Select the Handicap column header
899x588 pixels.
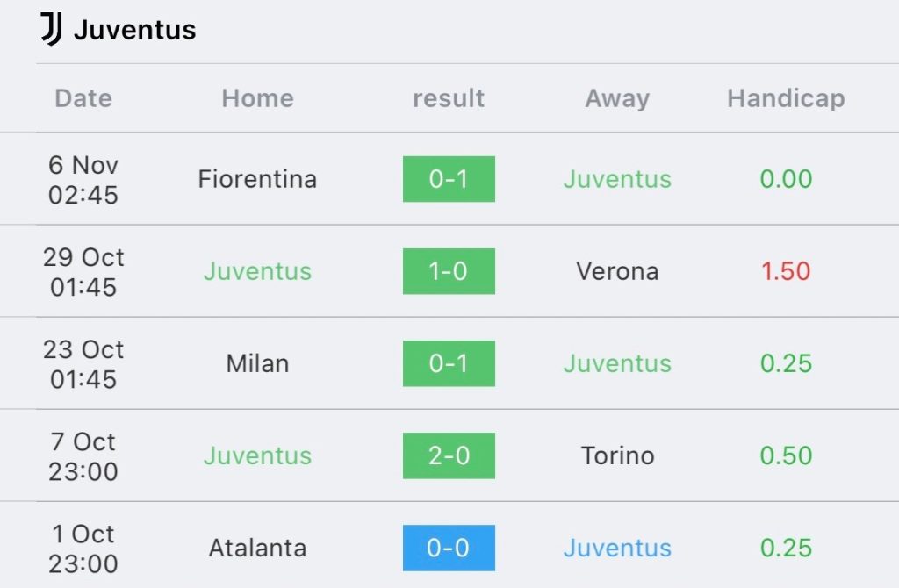click(x=786, y=98)
